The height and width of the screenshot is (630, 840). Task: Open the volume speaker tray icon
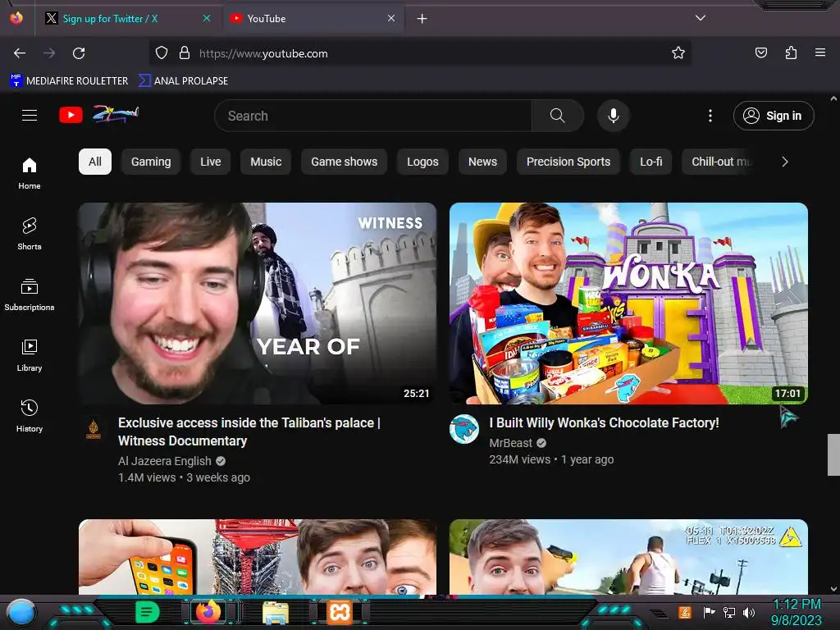[x=748, y=612]
